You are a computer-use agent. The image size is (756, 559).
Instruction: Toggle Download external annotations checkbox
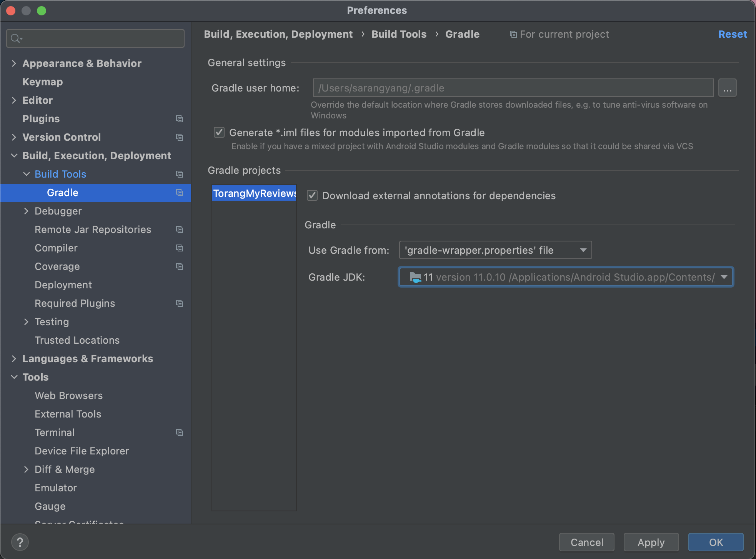click(x=312, y=196)
